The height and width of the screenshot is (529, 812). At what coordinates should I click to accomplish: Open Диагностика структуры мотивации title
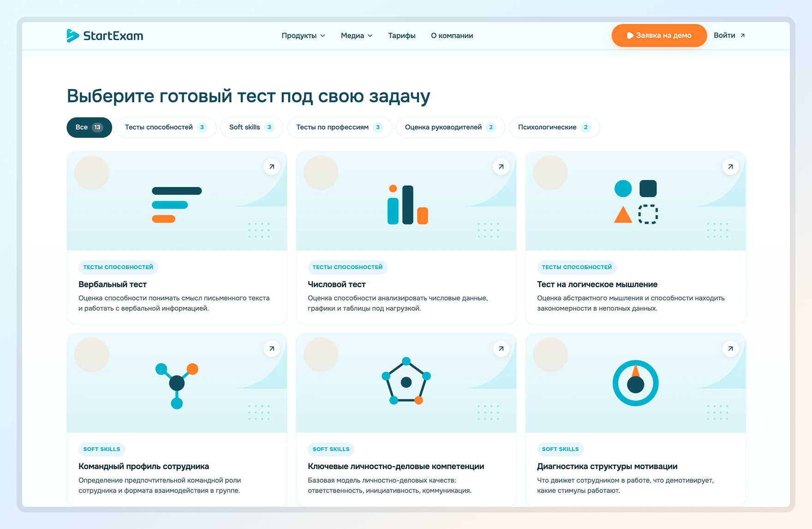[x=607, y=466]
